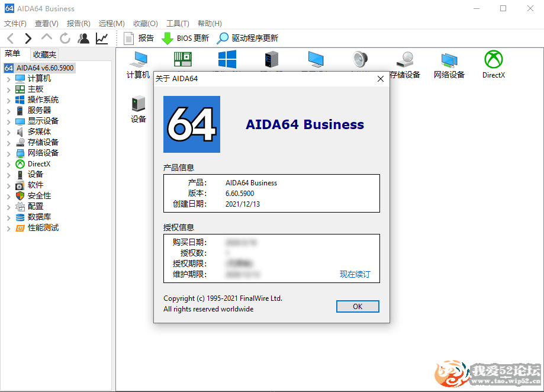
Task: Expand the 主板 tree node arrow
Action: click(9, 90)
